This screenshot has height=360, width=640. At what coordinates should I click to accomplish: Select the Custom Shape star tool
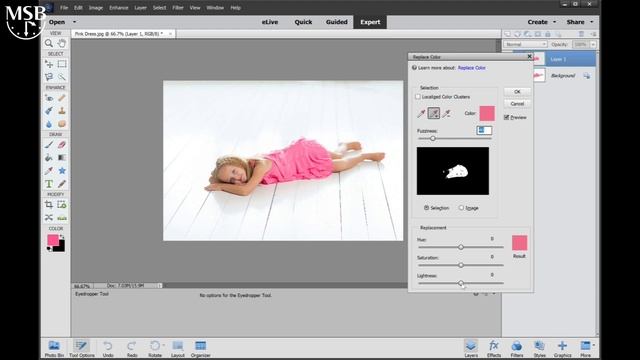coord(62,171)
